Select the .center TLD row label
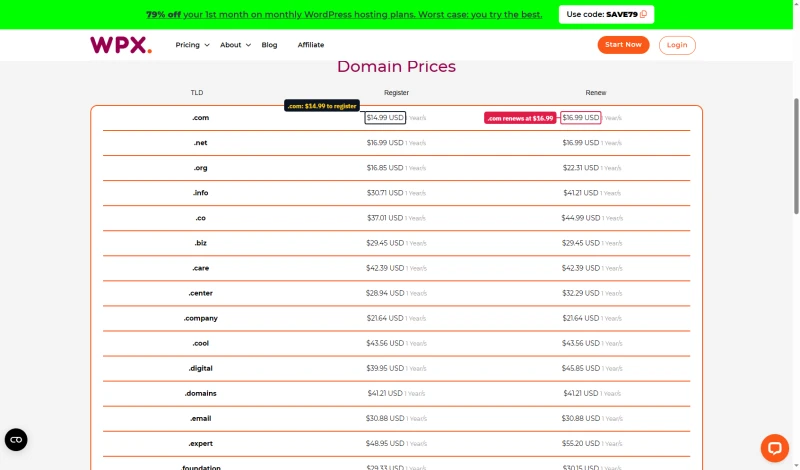 [201, 293]
